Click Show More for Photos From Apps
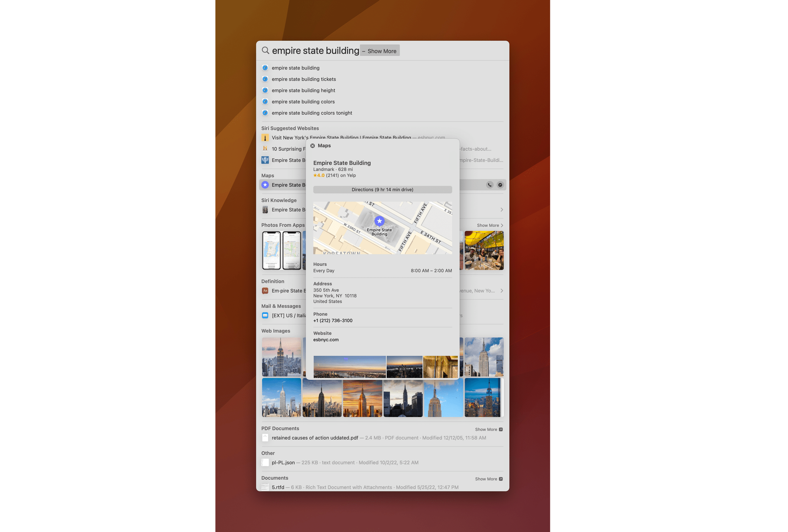788x532 pixels. click(490, 225)
